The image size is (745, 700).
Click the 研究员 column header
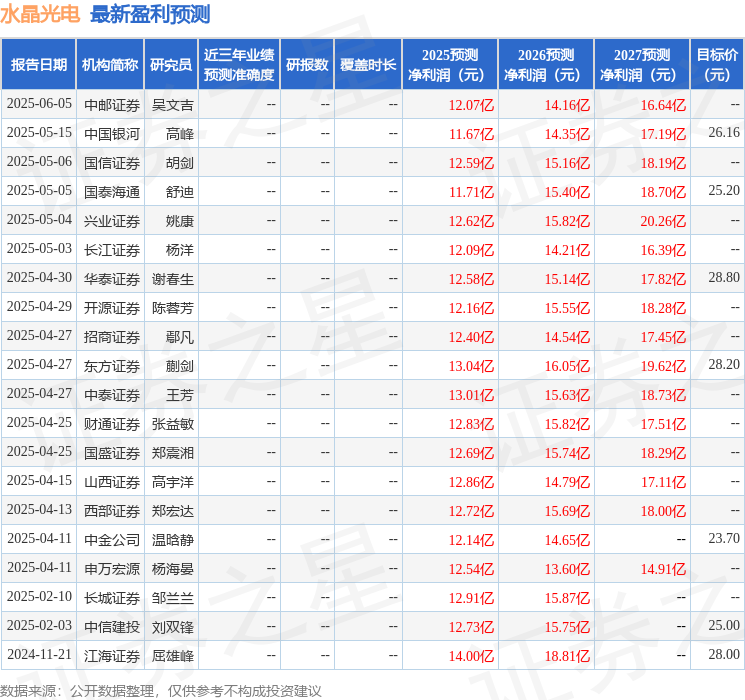tap(171, 65)
